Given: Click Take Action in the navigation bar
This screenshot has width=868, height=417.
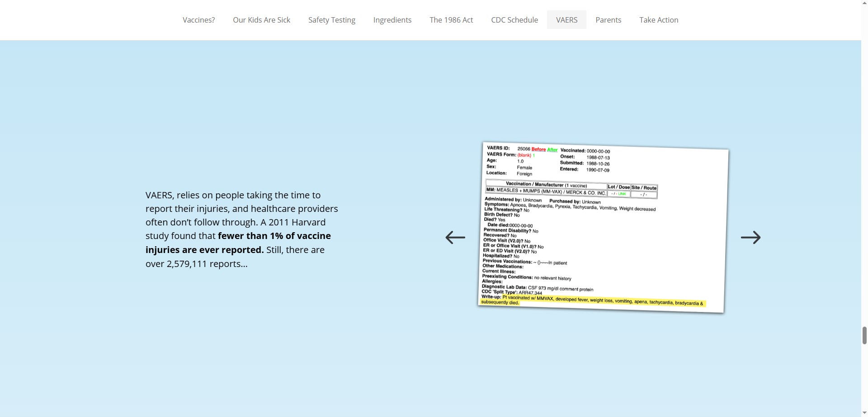Looking at the screenshot, I should (x=658, y=20).
